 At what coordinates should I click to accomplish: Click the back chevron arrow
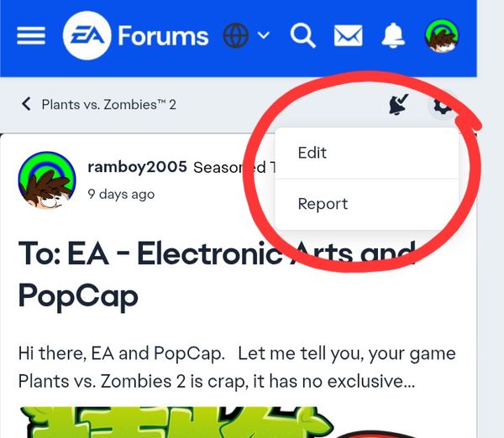[26, 104]
